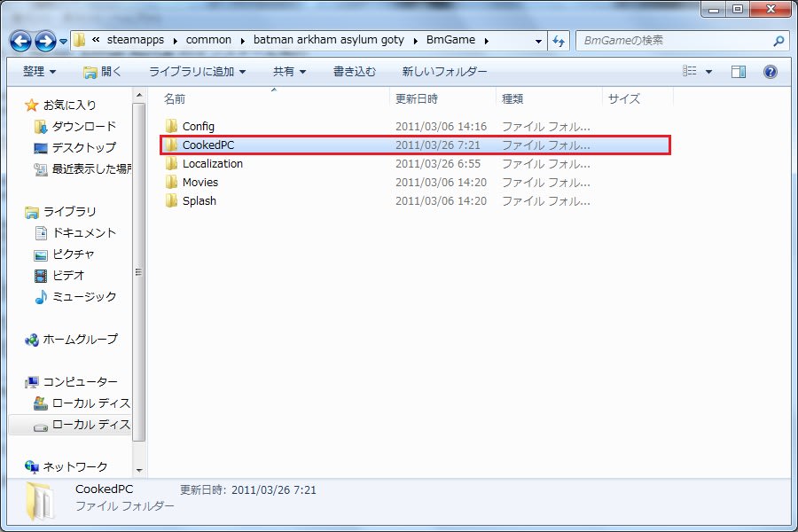Click the search magnifier icon
The height and width of the screenshot is (532, 798).
point(778,41)
